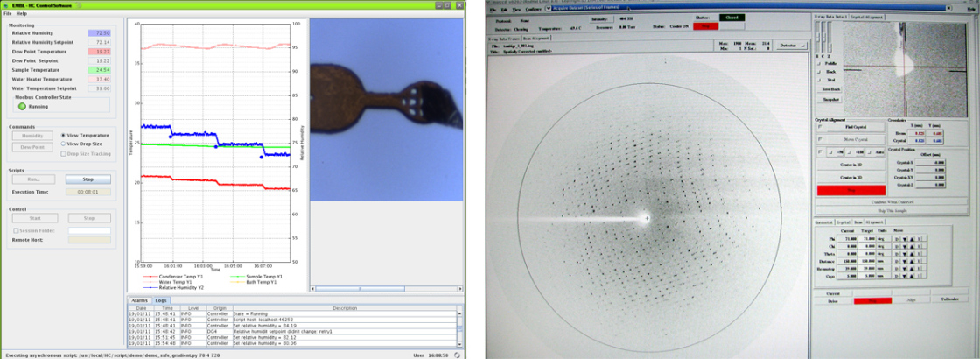Open the File menu in HC Control Software
Image resolution: width=980 pixels, height=359 pixels.
[9, 14]
